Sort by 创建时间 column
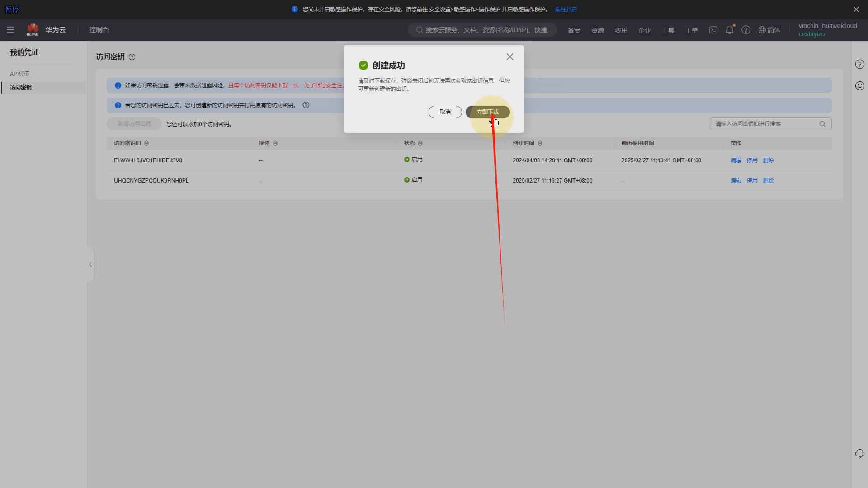The image size is (868, 488). (x=540, y=143)
